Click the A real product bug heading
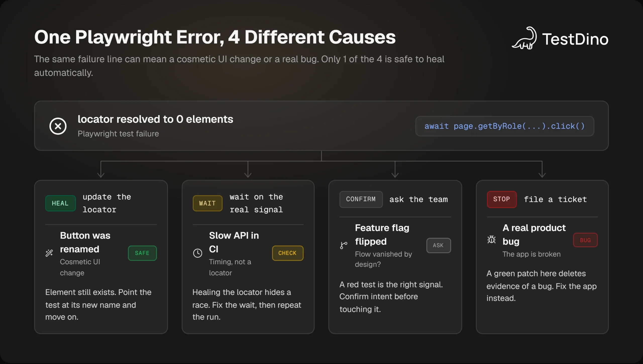Image resolution: width=643 pixels, height=364 pixels. point(534,234)
